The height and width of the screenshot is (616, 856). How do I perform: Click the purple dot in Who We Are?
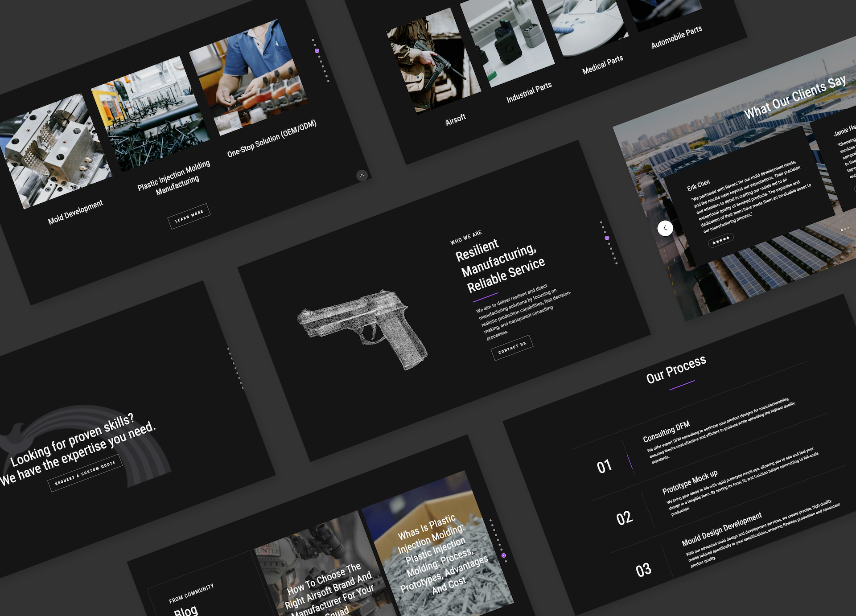point(607,238)
